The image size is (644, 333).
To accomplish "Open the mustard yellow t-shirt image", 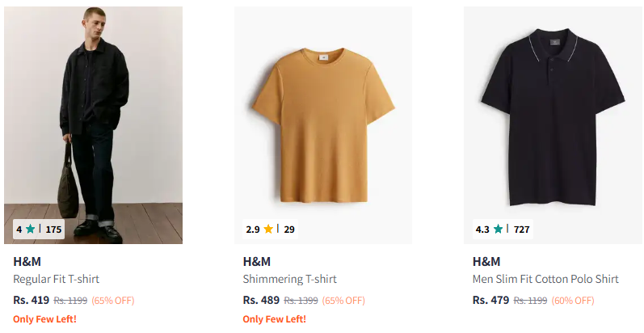I will click(322, 121).
